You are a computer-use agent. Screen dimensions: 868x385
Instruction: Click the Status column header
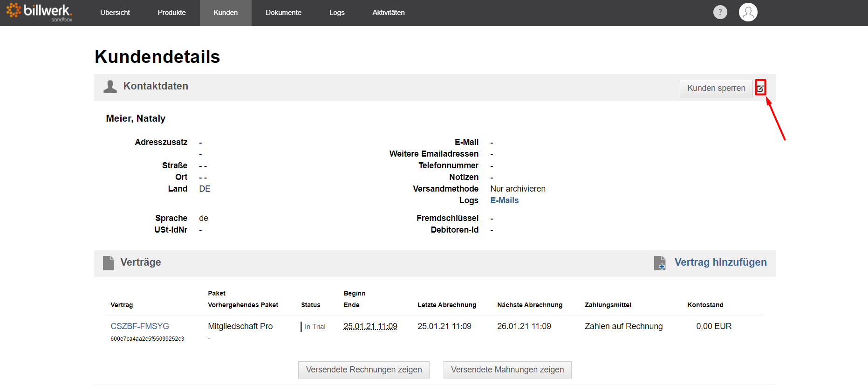click(x=311, y=305)
